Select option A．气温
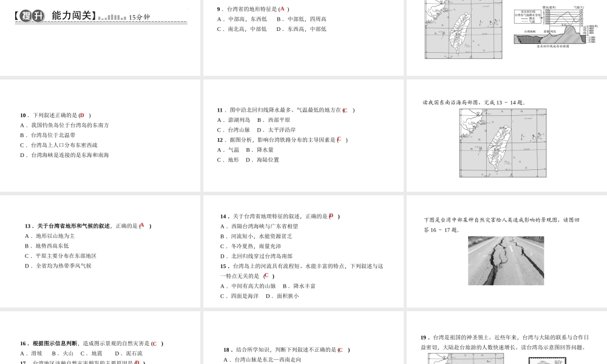Viewport: 607px width, 364px height. pyautogui.click(x=228, y=150)
